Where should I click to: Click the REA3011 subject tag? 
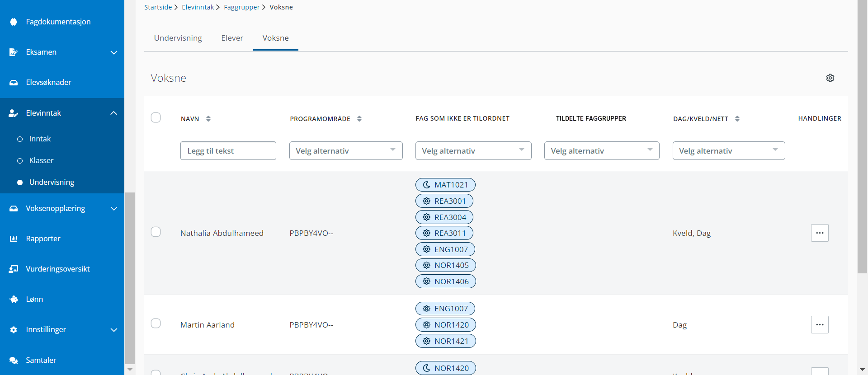click(444, 233)
